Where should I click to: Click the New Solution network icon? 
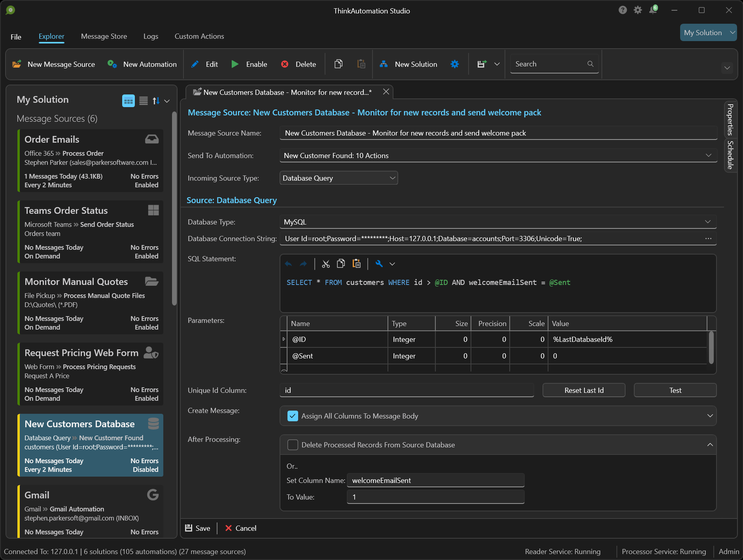(384, 64)
